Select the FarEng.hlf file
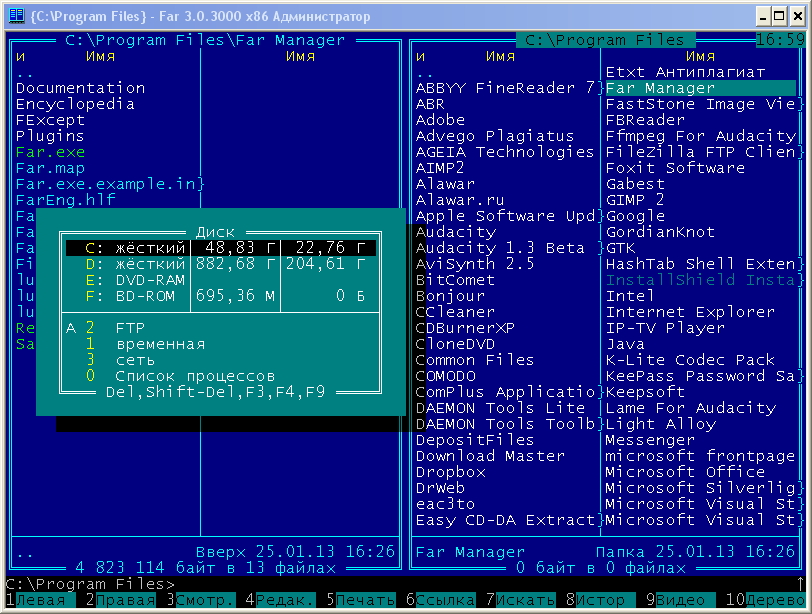This screenshot has height=614, width=812. (65, 200)
